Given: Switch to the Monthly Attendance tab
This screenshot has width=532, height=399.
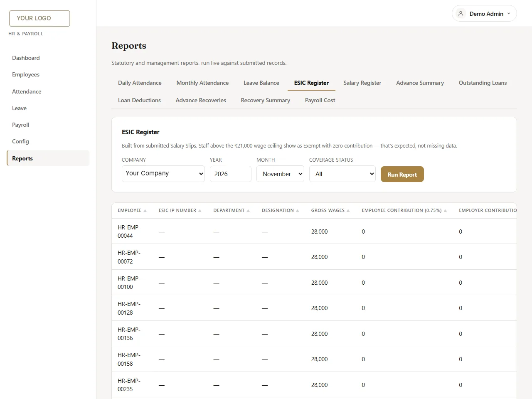Looking at the screenshot, I should click(x=202, y=83).
